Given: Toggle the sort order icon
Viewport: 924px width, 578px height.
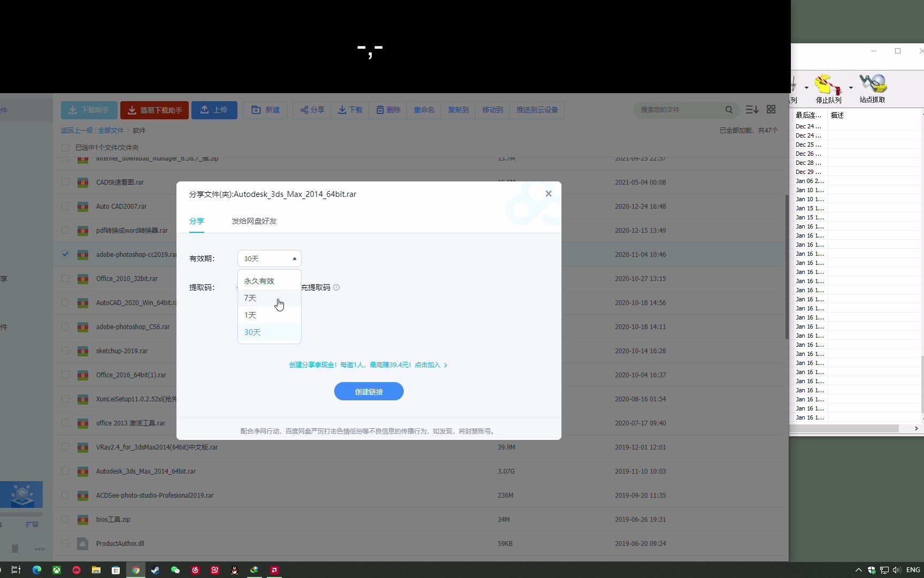Looking at the screenshot, I should click(752, 109).
